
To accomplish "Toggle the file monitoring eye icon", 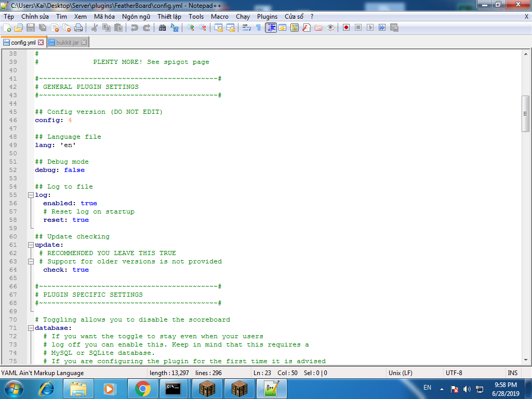I will (330, 28).
